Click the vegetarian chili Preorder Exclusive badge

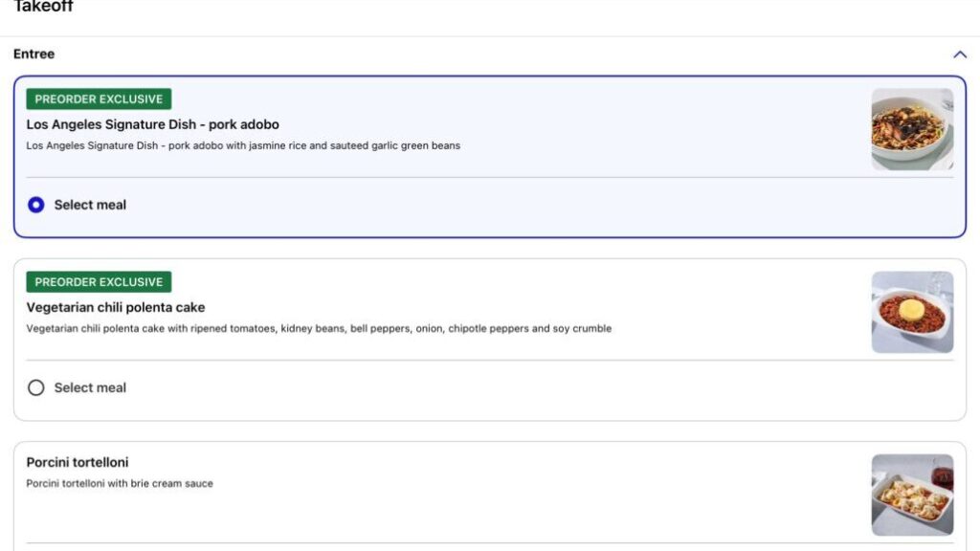(x=99, y=282)
